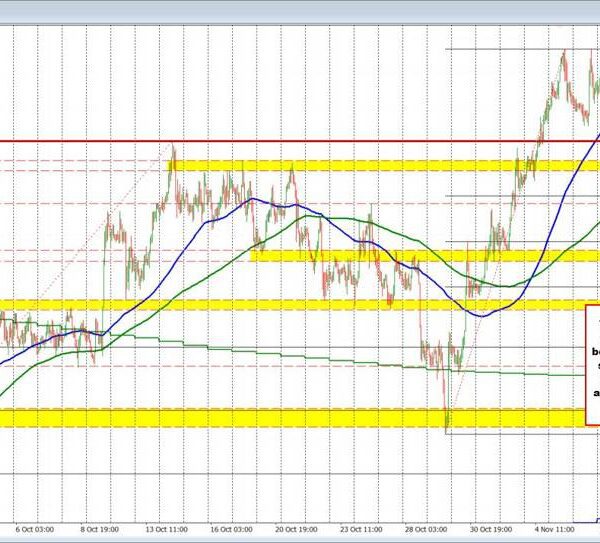Select the thick yellow band at the chart lows
Image resolution: width=600 pixels, height=543 pixels.
pos(291,417)
